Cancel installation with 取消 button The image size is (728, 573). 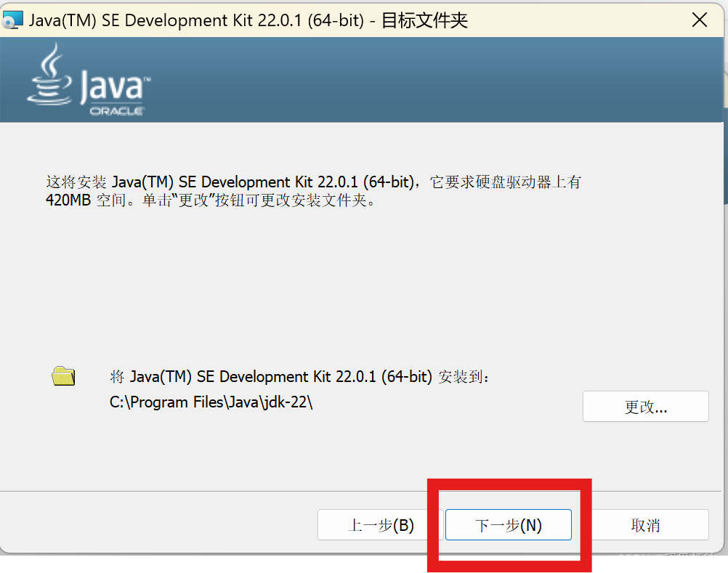point(645,525)
